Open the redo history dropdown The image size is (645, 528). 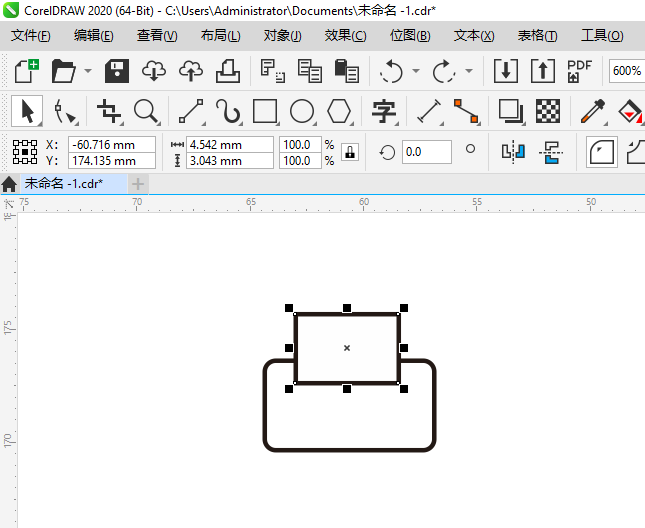(469, 71)
